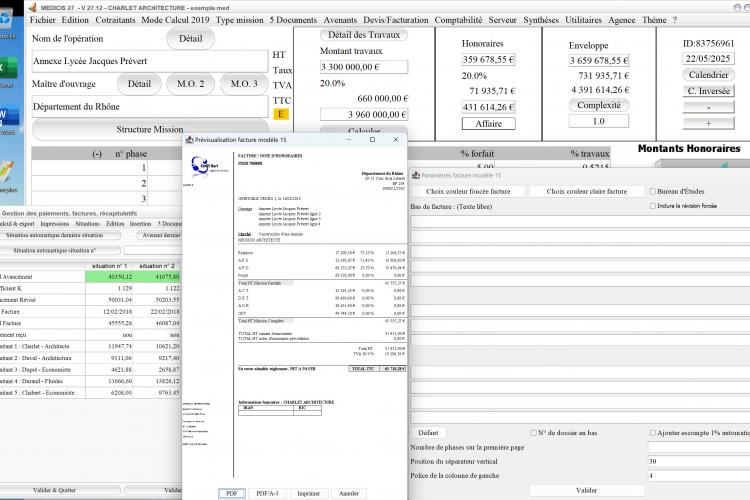Viewport: 750px width, 500px height.
Task: Click the Défaut button
Action: [x=428, y=433]
